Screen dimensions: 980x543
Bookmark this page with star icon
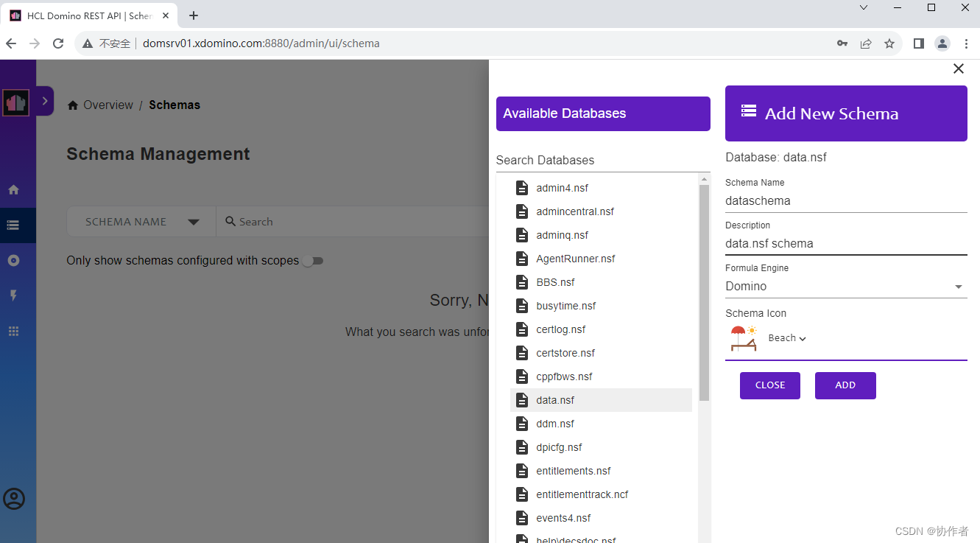889,43
